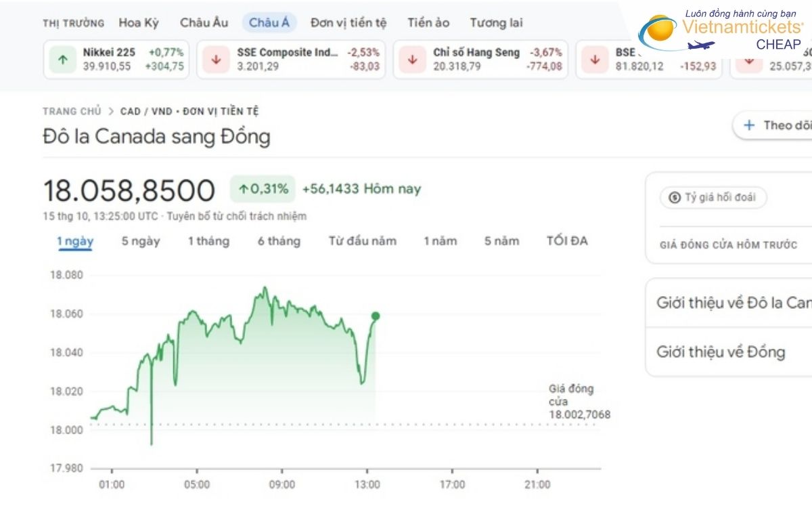Click the BSE index red down-arrow icon
Viewport: 812px width, 508px height.
pyautogui.click(x=595, y=60)
